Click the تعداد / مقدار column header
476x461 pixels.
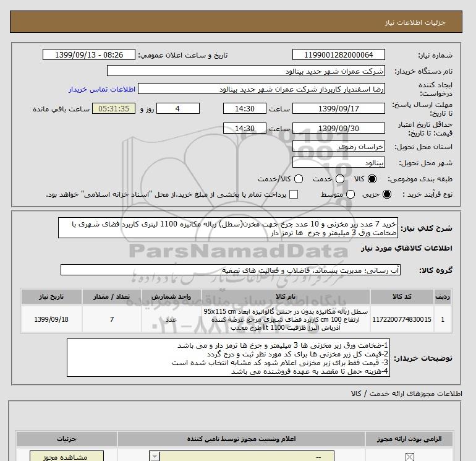coord(112,296)
